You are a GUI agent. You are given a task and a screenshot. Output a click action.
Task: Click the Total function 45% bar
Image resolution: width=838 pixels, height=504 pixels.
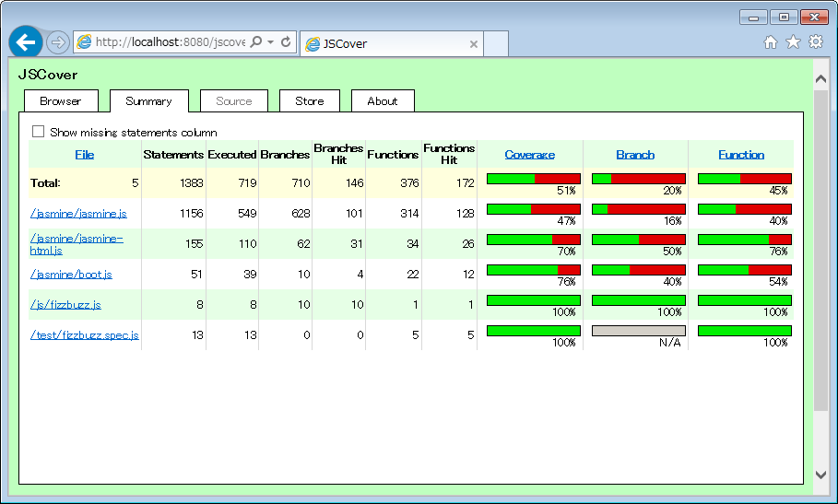(x=745, y=179)
